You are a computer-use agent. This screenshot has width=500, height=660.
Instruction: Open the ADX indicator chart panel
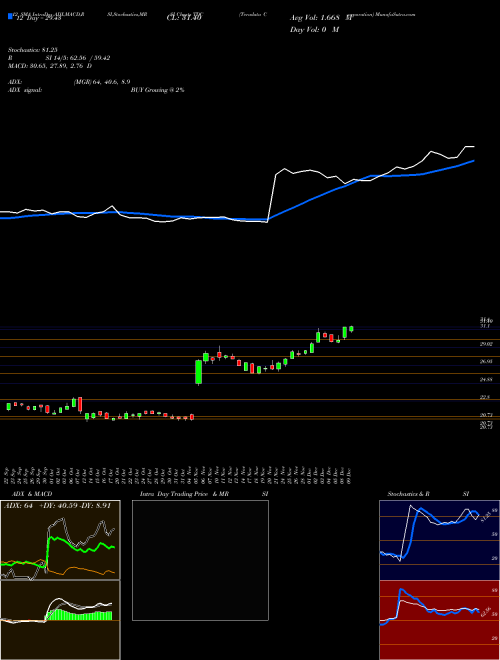pyautogui.click(x=60, y=540)
